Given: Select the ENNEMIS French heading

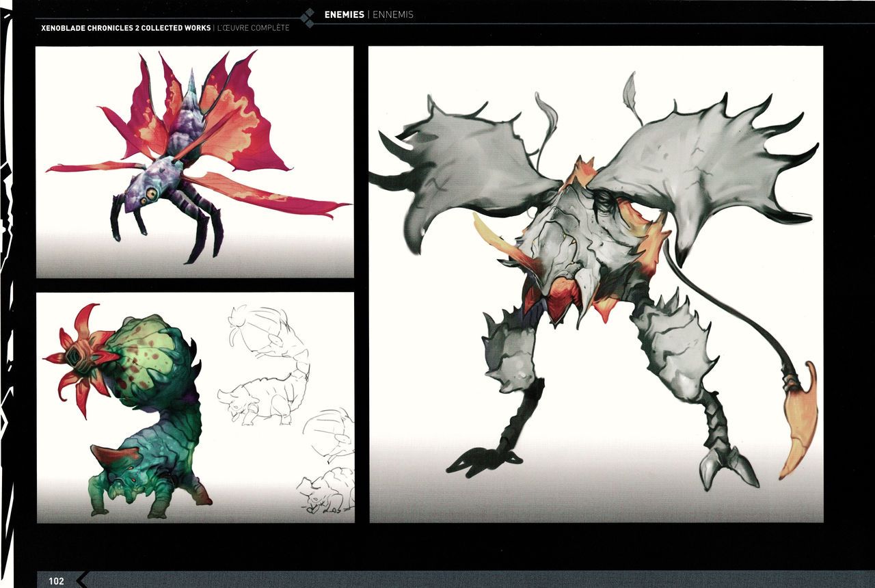Looking at the screenshot, I should pyautogui.click(x=393, y=14).
